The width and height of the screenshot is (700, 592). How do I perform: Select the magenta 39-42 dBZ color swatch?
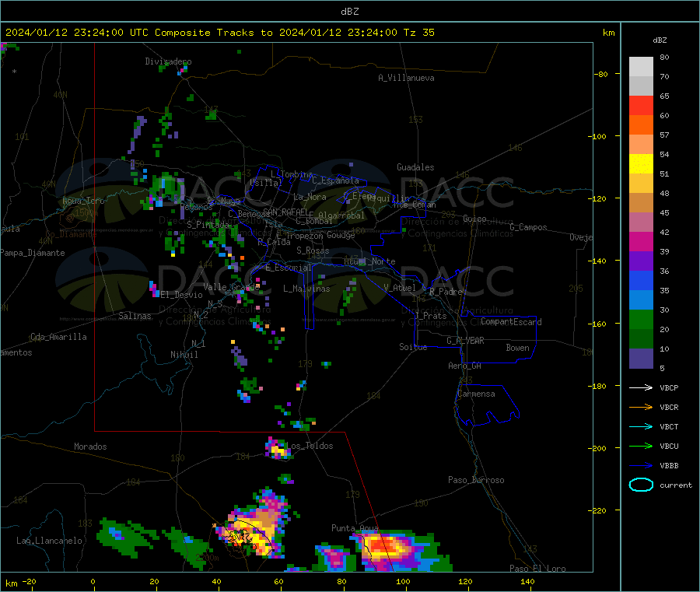click(641, 241)
